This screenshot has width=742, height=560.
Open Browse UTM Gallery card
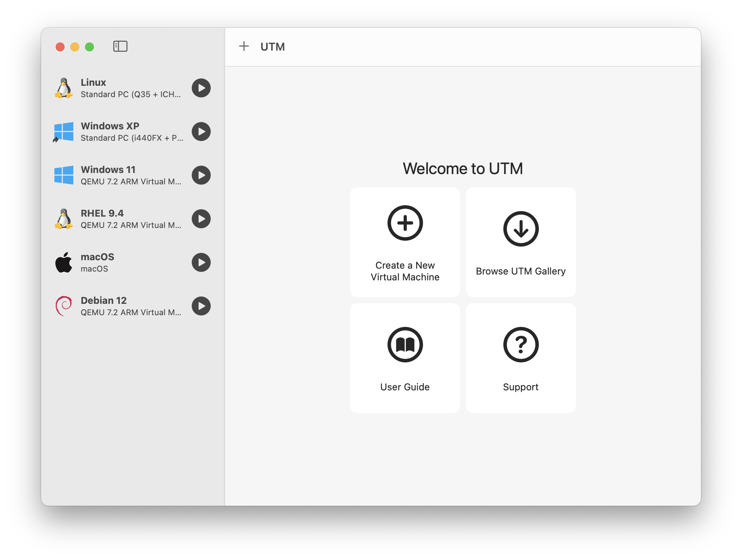click(x=521, y=242)
